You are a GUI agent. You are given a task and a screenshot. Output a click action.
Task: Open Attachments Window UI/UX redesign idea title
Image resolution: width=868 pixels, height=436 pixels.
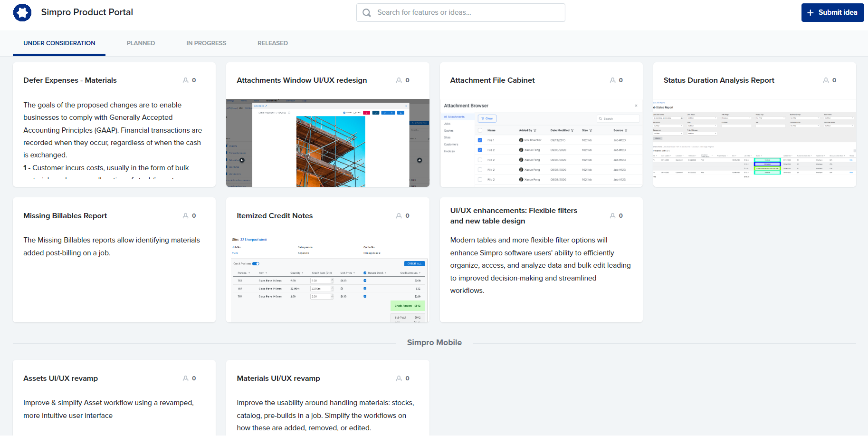click(302, 80)
